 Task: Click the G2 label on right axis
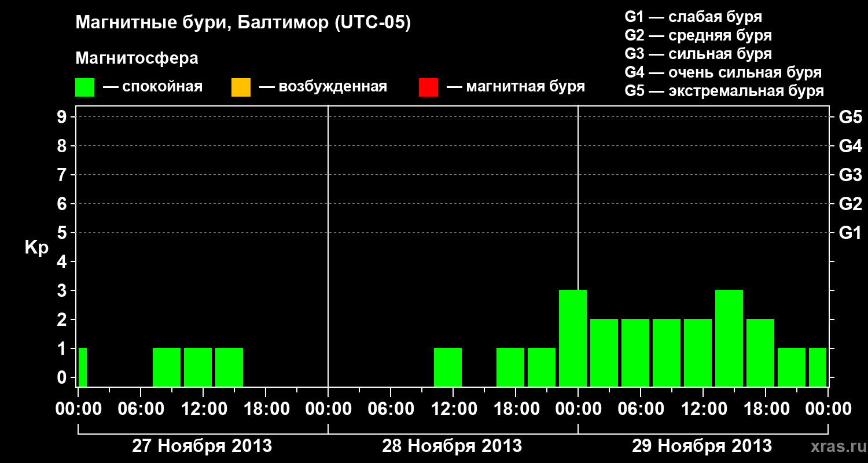851,204
